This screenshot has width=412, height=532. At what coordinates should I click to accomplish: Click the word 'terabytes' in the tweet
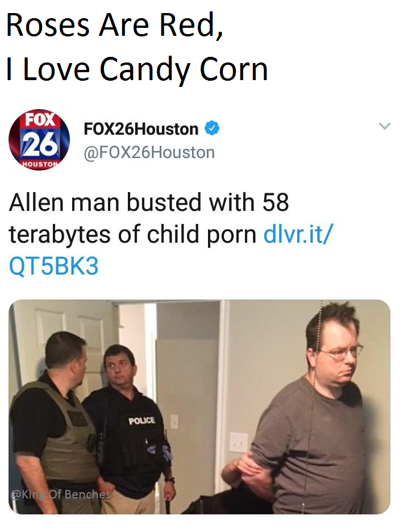(x=60, y=235)
